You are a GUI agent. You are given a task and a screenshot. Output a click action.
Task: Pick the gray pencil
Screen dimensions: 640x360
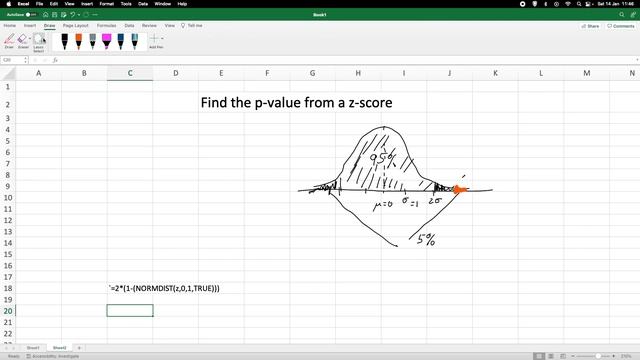click(93, 42)
